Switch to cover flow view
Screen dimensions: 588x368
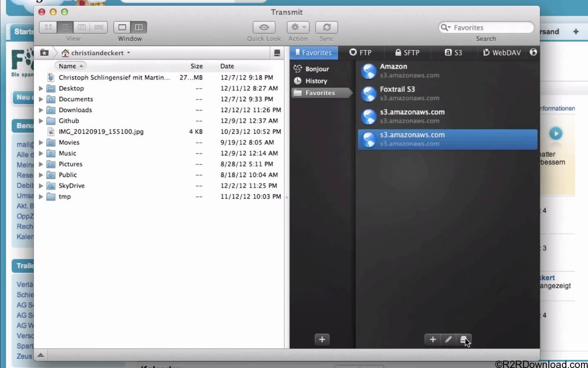(x=99, y=27)
